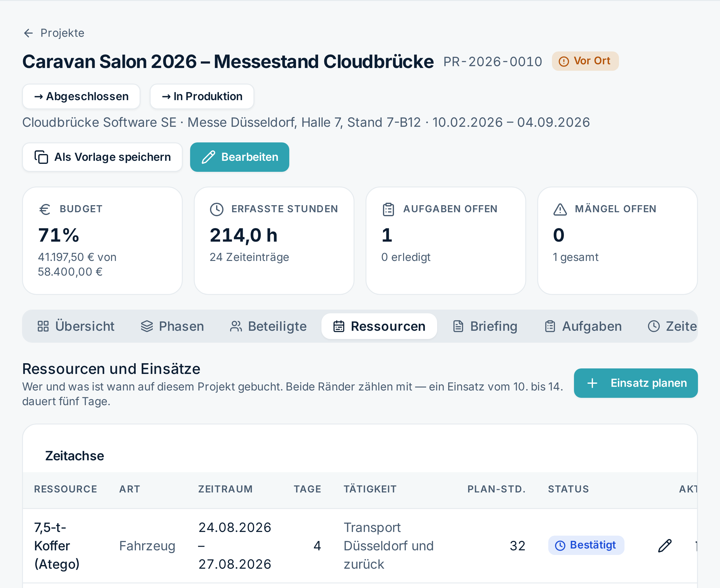Image resolution: width=720 pixels, height=588 pixels.
Task: Click the 71% budget value
Action: pos(58,235)
